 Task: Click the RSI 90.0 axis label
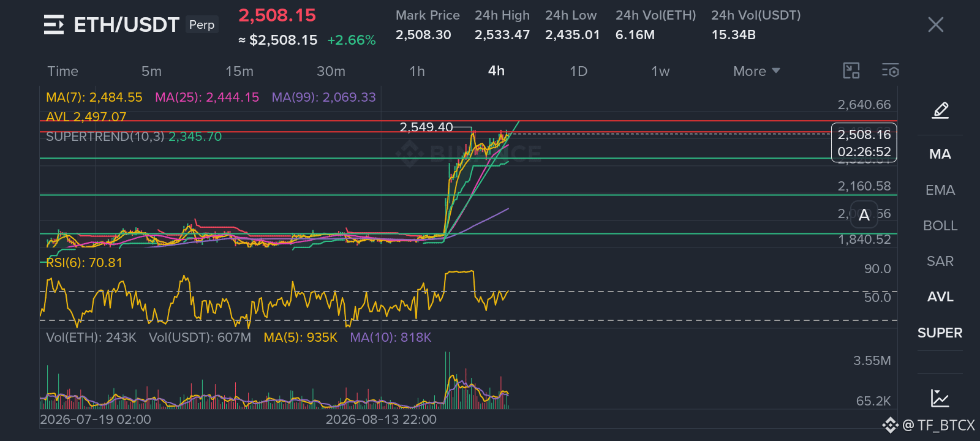point(877,269)
